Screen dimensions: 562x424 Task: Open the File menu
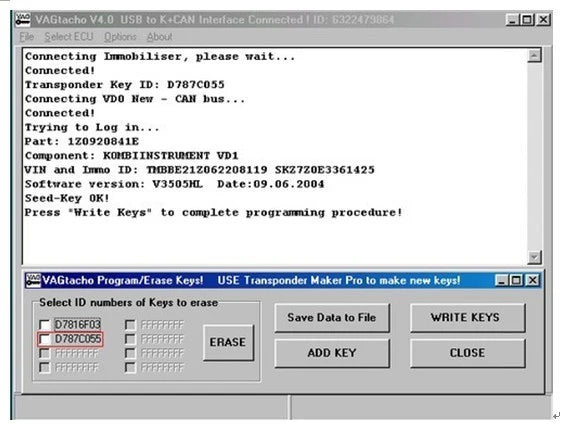(x=27, y=37)
